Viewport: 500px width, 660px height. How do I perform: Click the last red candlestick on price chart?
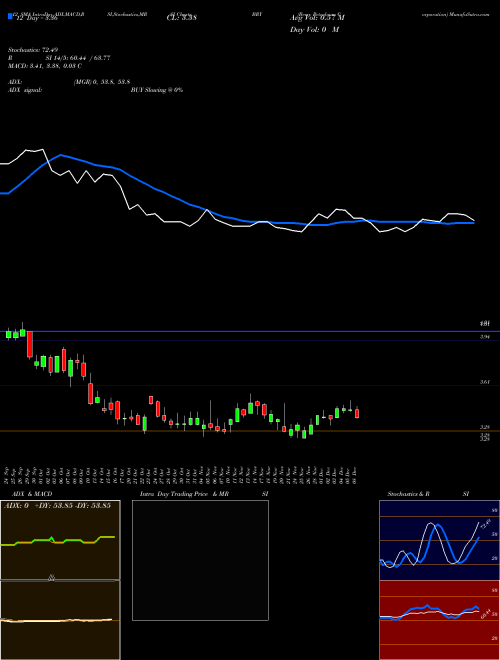[x=357, y=412]
